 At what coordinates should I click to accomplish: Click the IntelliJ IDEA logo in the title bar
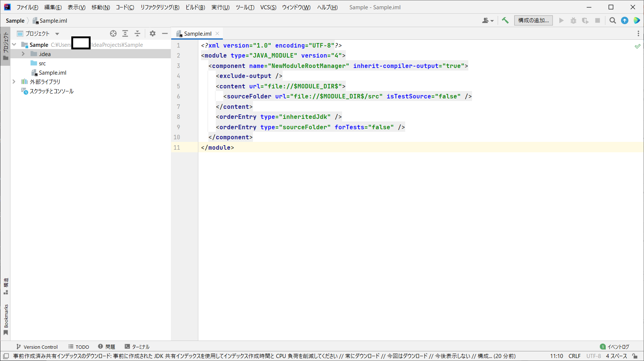[7, 7]
